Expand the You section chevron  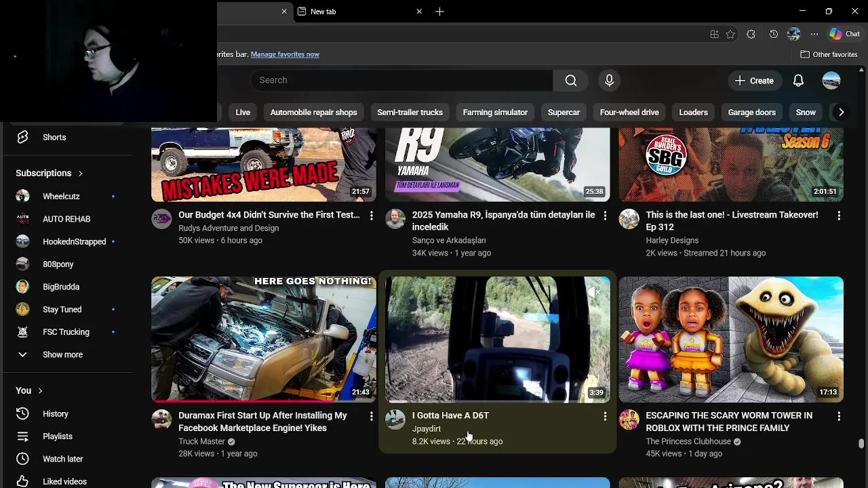pyautogui.click(x=40, y=390)
